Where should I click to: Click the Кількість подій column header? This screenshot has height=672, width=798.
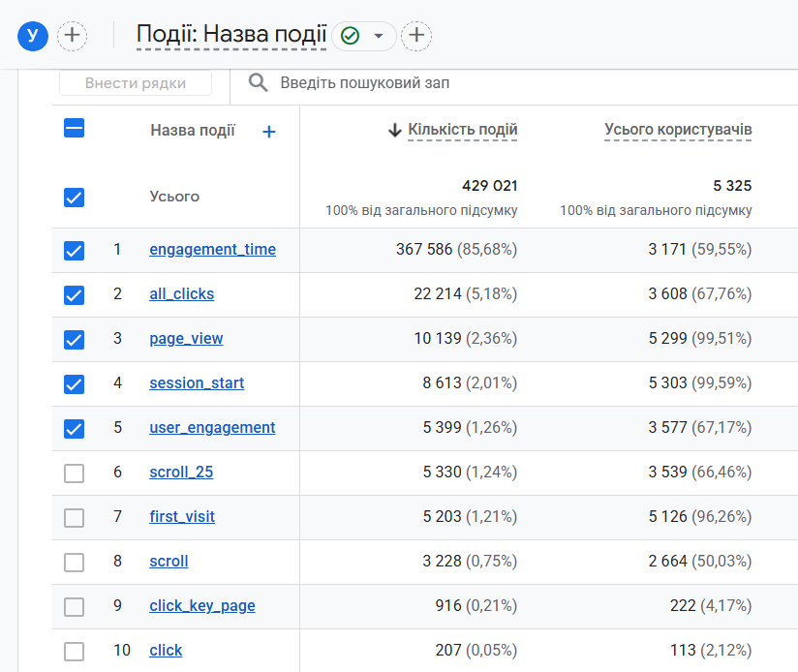[x=463, y=129]
